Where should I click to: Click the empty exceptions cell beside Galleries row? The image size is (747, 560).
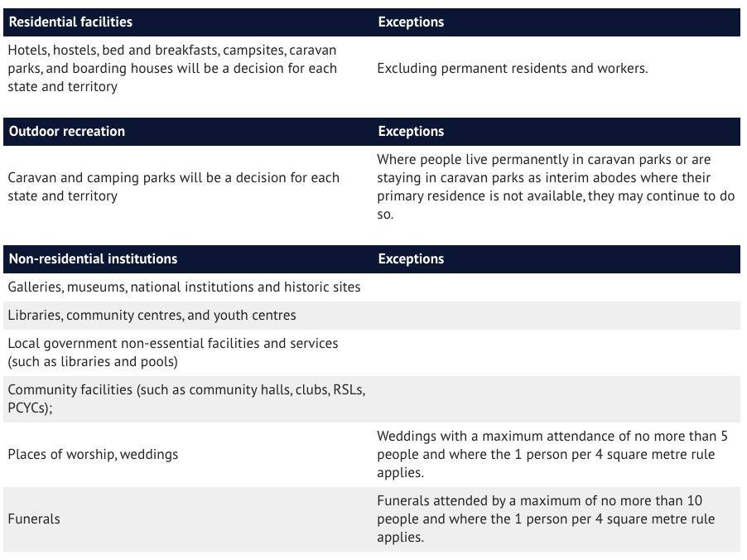point(555,287)
